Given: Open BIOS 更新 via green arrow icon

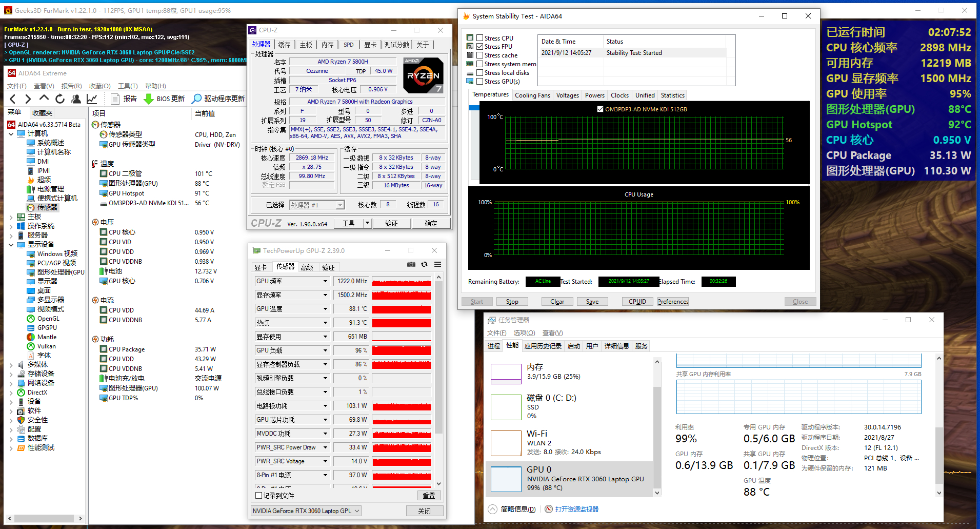Looking at the screenshot, I should 149,99.
